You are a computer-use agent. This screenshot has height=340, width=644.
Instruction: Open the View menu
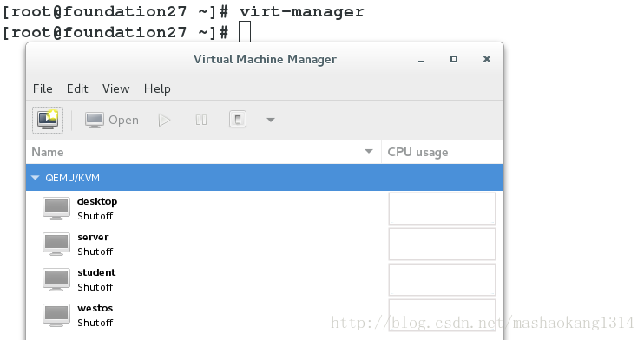tap(115, 88)
